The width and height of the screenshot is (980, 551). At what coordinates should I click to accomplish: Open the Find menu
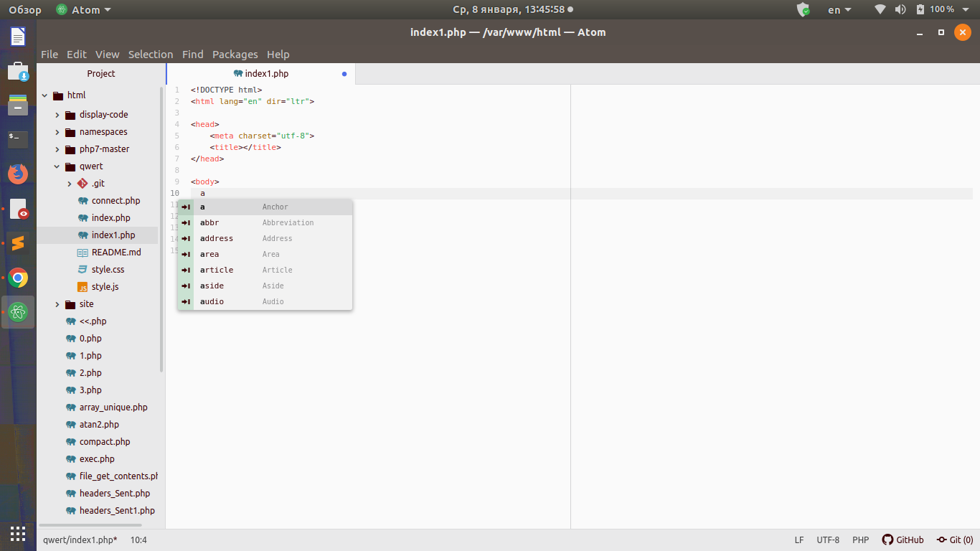pos(193,55)
